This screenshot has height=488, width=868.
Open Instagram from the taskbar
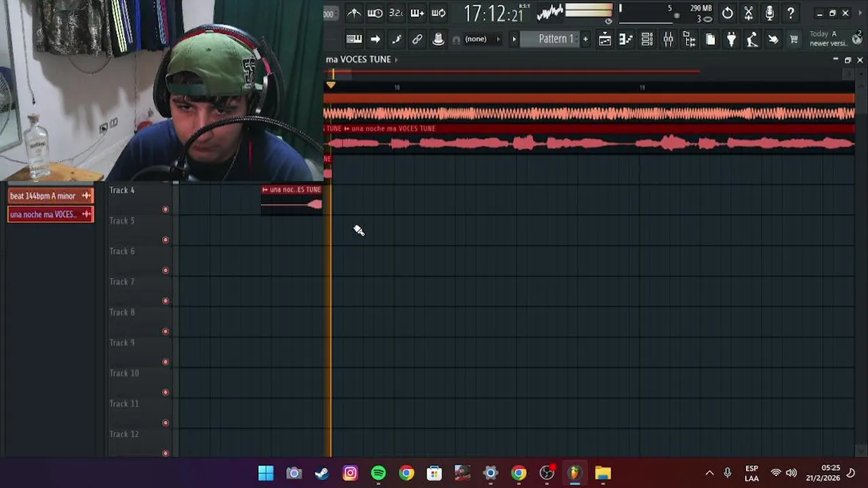click(x=350, y=473)
